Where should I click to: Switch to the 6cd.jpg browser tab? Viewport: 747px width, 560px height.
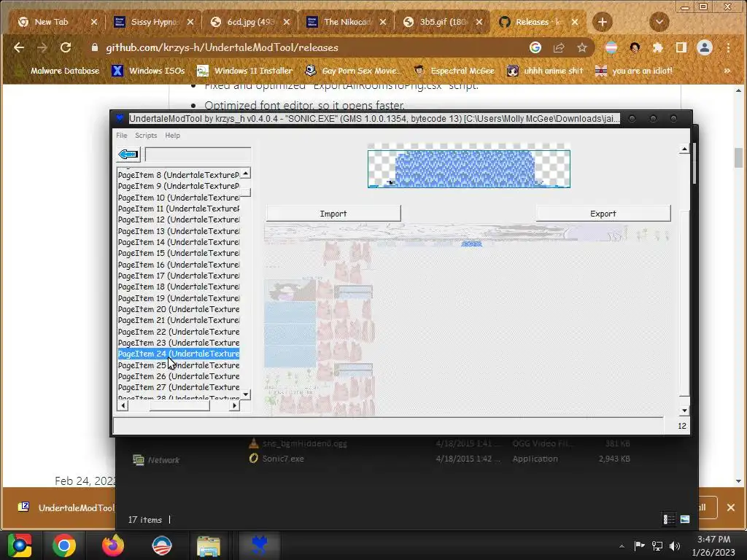(249, 22)
